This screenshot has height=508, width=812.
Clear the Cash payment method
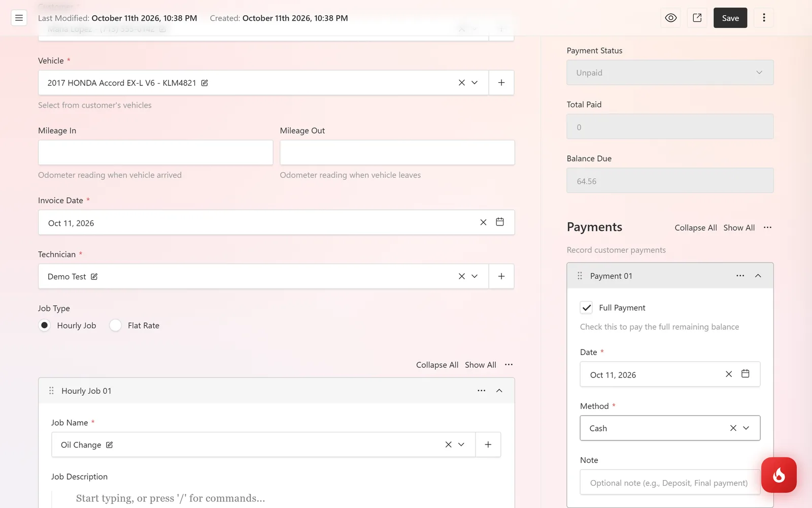tap(733, 428)
